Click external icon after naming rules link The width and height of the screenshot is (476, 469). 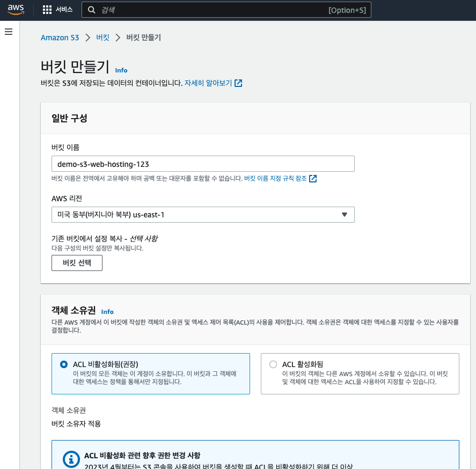point(313,179)
